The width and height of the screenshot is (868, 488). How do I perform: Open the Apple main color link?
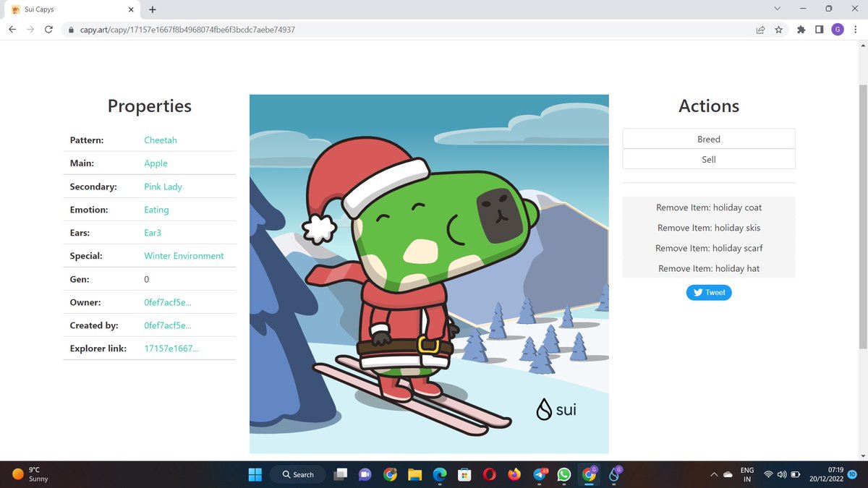click(156, 163)
